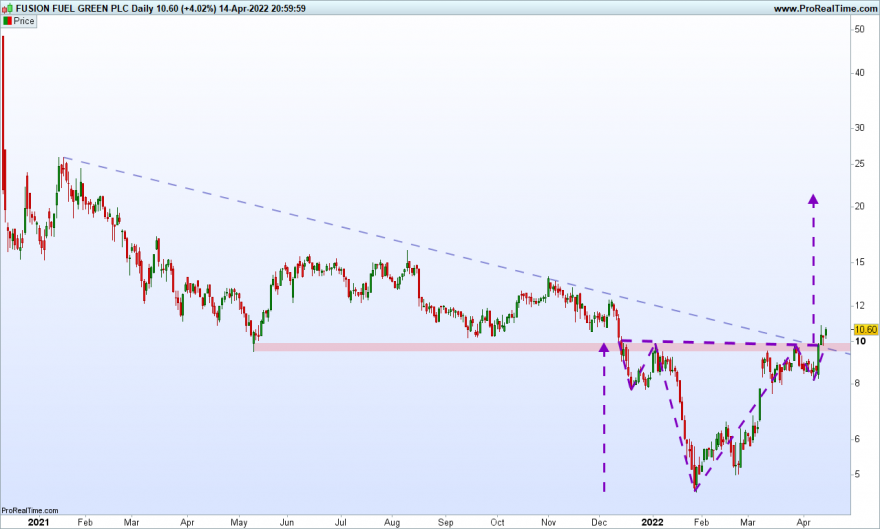880x529 pixels.
Task: Click the Jul label on time axis
Action: [340, 522]
